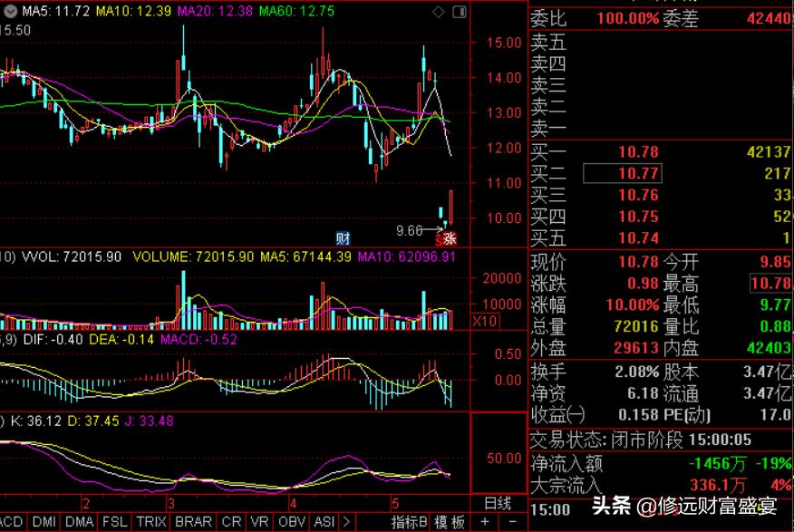Open the CR indicator tab
The width and height of the screenshot is (794, 532).
coord(230,522)
